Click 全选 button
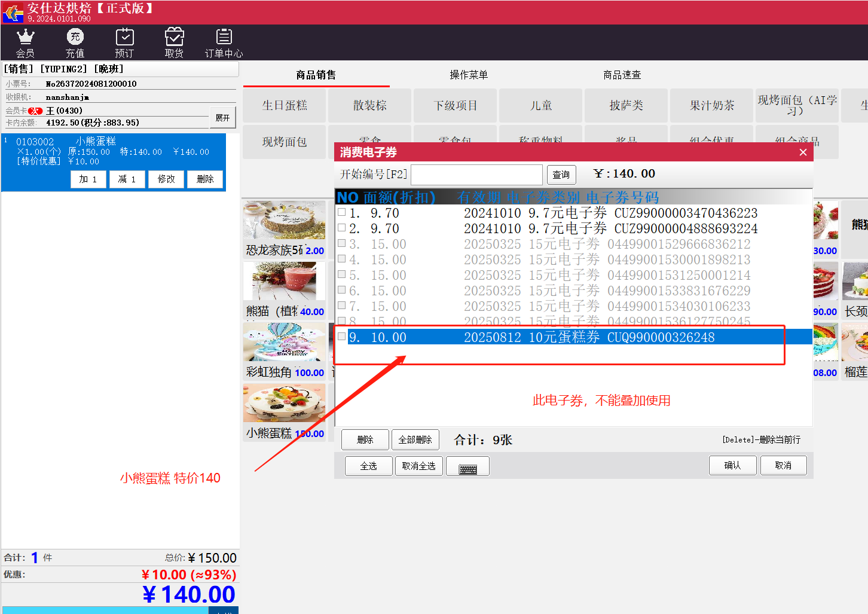Screen dimensions: 868x614 tap(369, 466)
